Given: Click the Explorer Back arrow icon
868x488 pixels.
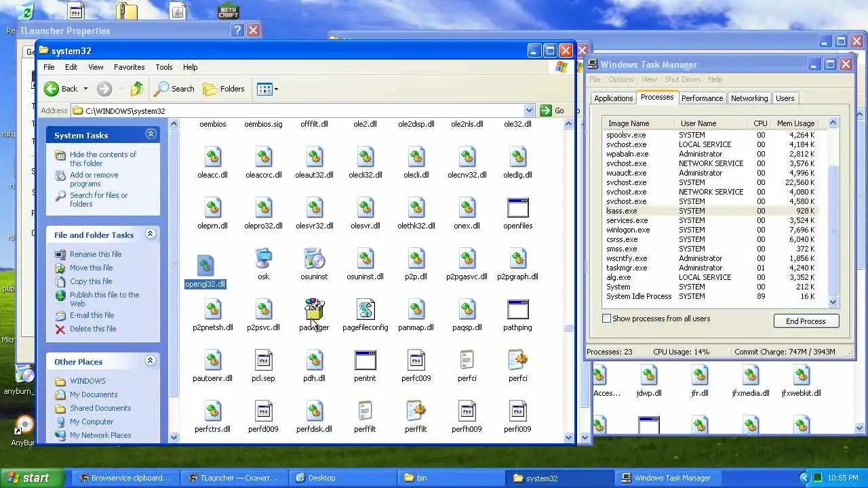Looking at the screenshot, I should (52, 89).
